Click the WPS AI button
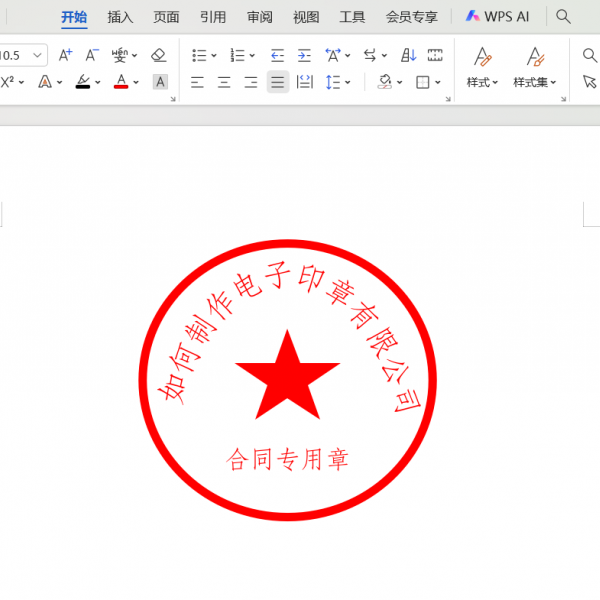This screenshot has height=600, width=600. (498, 17)
